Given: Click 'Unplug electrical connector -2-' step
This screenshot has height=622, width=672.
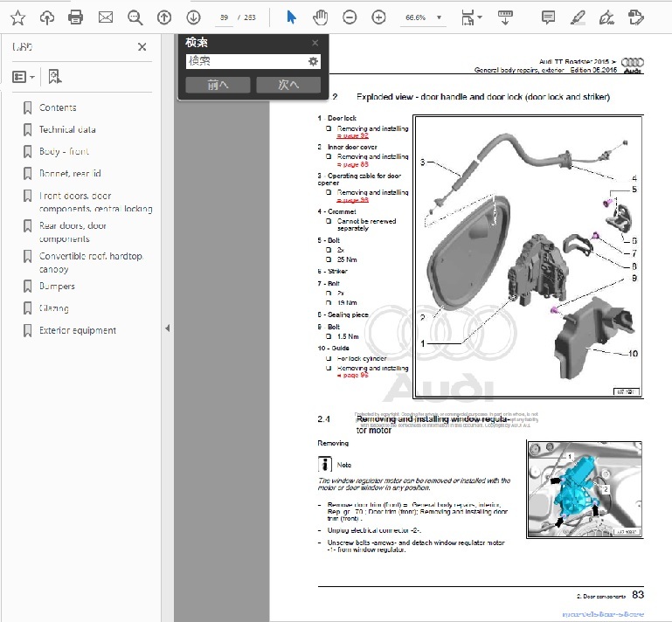Looking at the screenshot, I should pyautogui.click(x=374, y=530).
